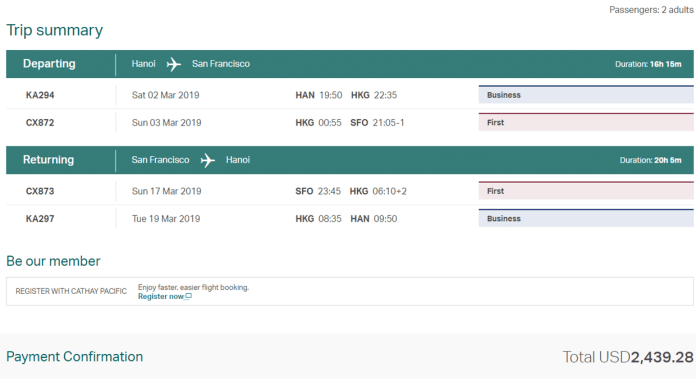Click the SFO 21:05-1 arrival time

click(377, 122)
